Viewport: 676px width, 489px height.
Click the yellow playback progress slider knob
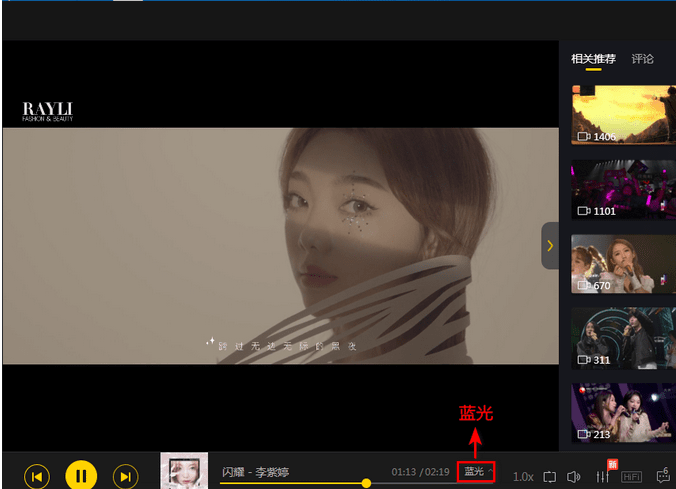click(366, 483)
